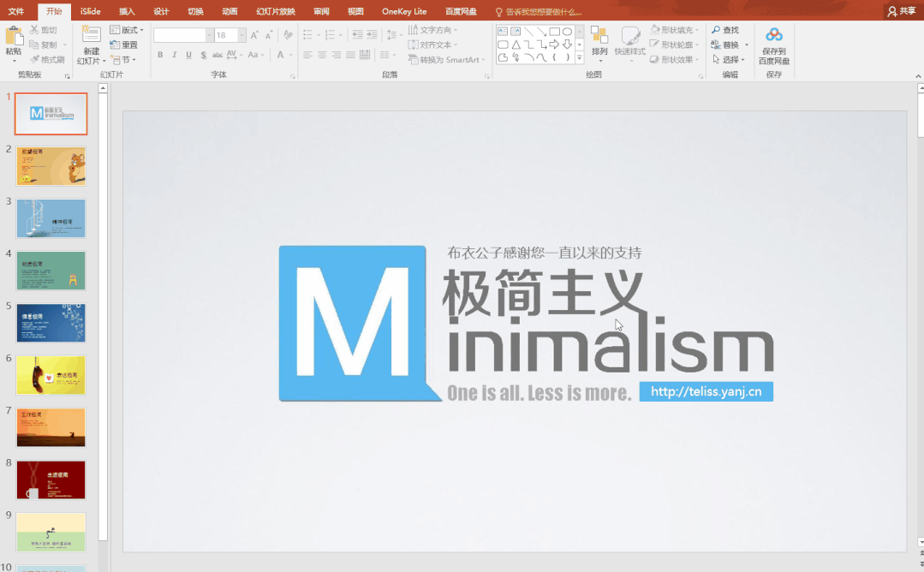Switch to the Insert (插入) tab
The image size is (924, 572).
(127, 11)
